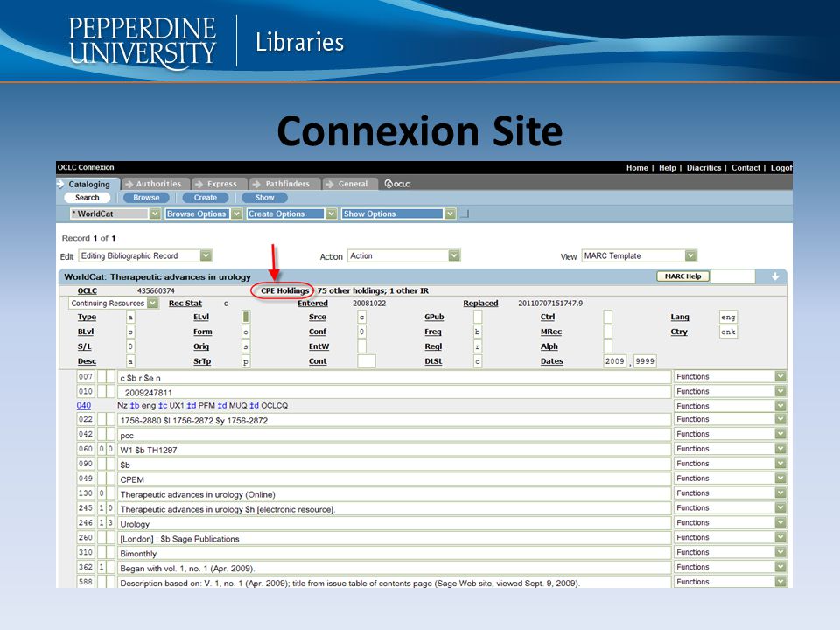Click the second Dates input 9999
The width and height of the screenshot is (840, 630).
pos(645,361)
